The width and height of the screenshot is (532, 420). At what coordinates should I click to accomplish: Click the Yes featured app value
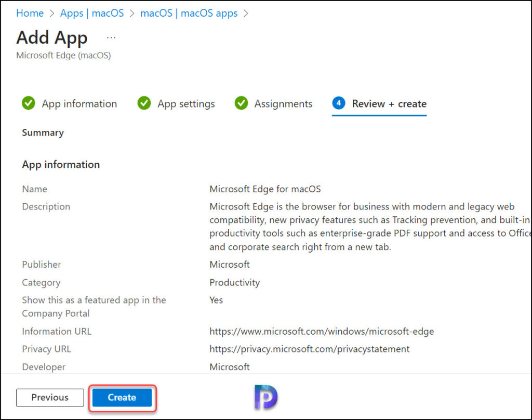tap(216, 300)
